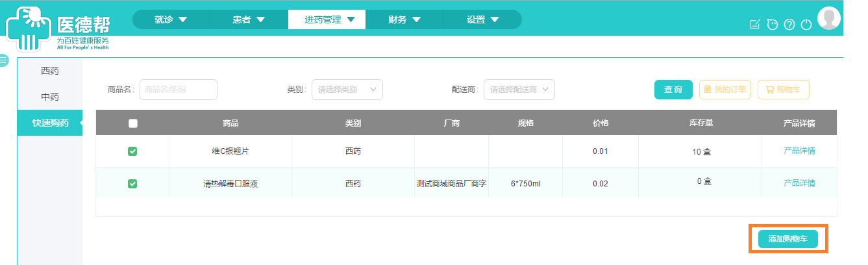Open the help question mark icon
Viewport: 868px width, 265px height.
pos(789,25)
